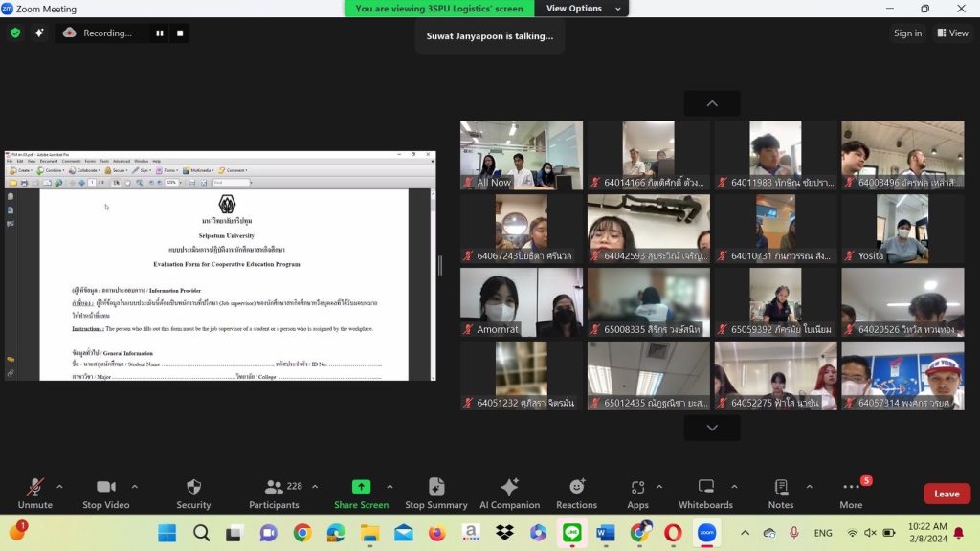Open the View layout menu

pos(952,33)
